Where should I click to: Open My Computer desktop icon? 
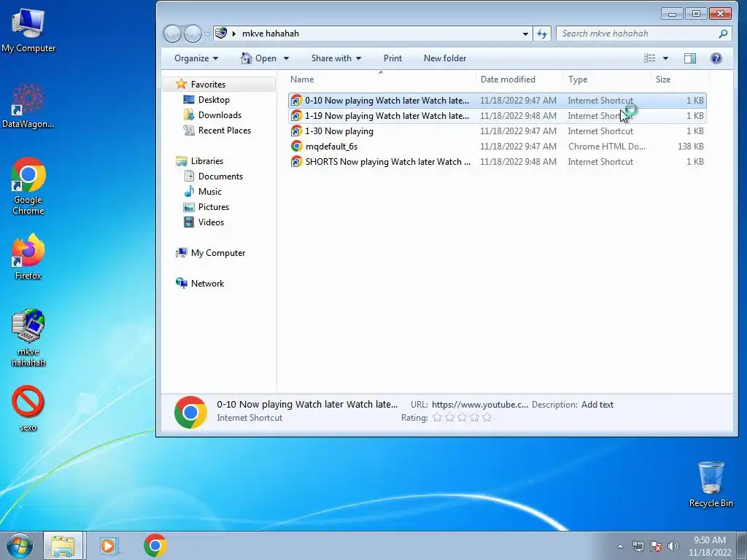click(x=28, y=31)
